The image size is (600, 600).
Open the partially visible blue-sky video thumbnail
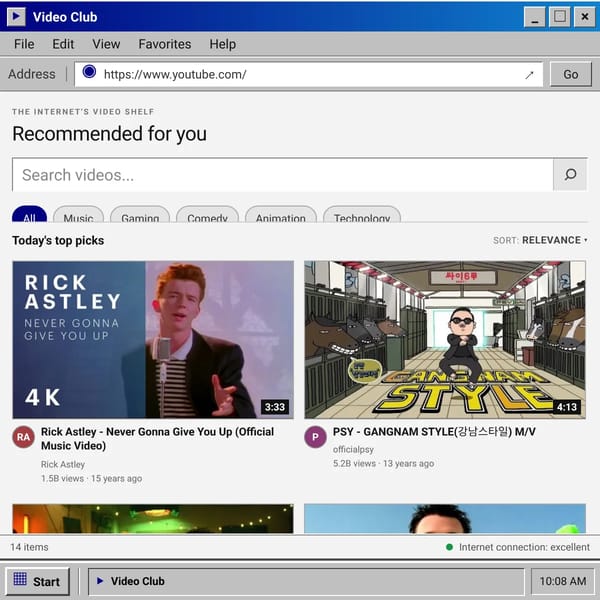[x=445, y=518]
